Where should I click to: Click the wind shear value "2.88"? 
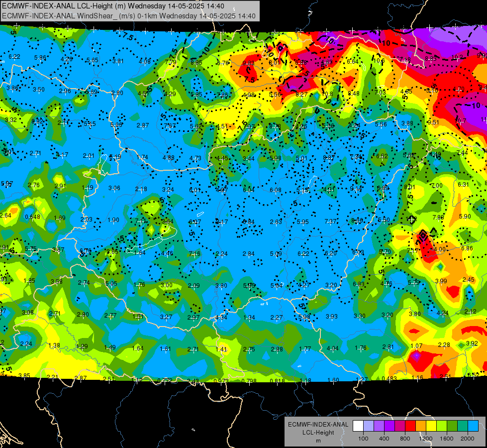277,349
